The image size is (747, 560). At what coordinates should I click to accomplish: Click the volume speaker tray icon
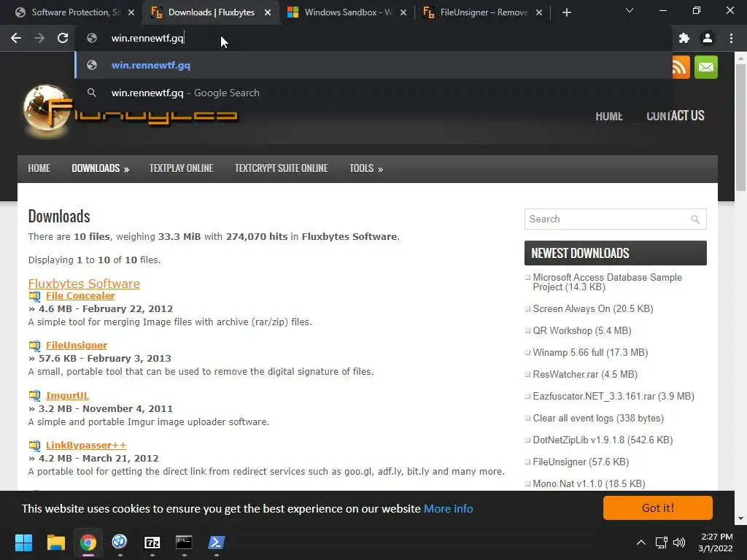click(x=679, y=542)
